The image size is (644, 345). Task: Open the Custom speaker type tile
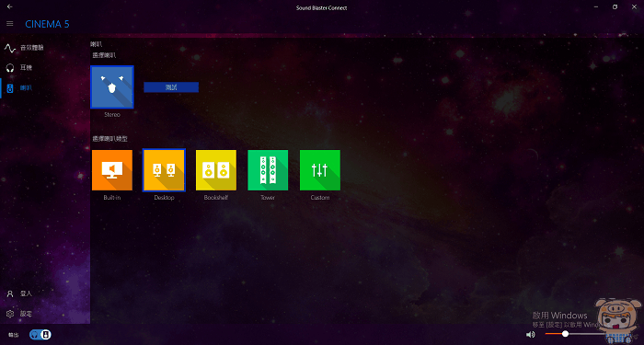pyautogui.click(x=320, y=170)
